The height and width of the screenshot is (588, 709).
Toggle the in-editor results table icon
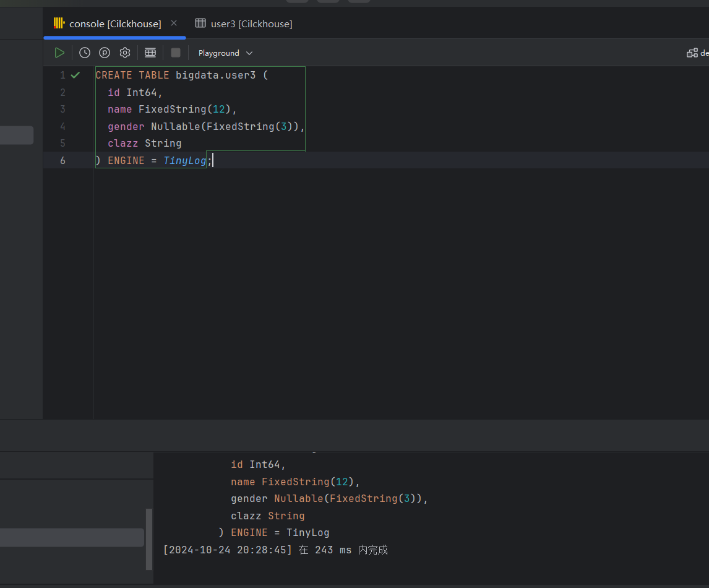click(150, 53)
